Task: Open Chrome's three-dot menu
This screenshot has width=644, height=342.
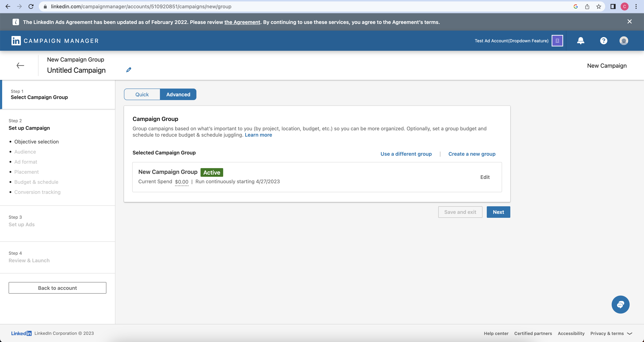Action: [x=636, y=6]
